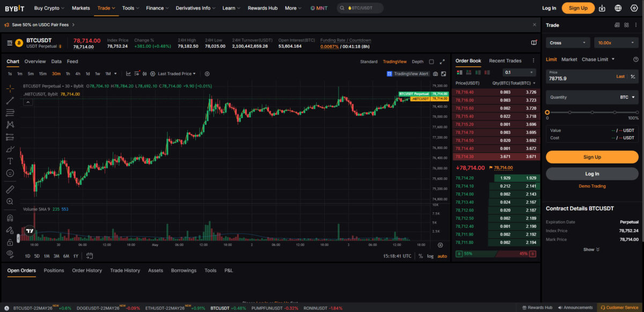Expand the 1M timeframe dropdown arrow

115,73
